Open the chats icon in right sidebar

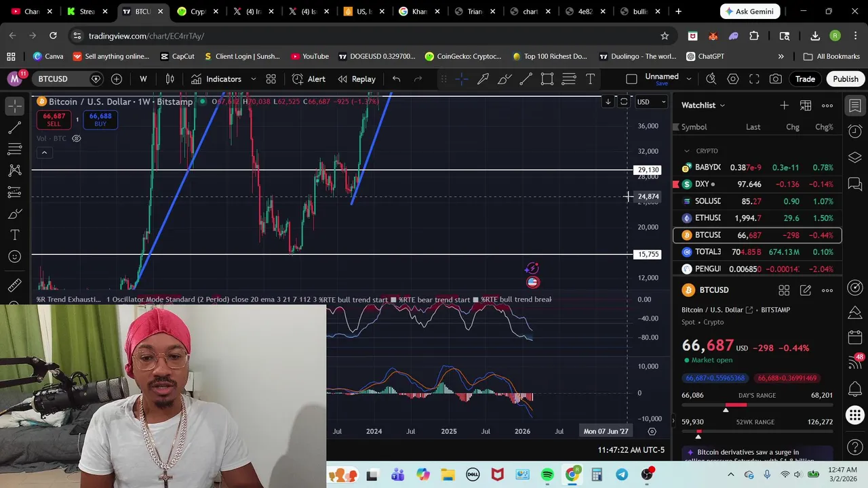pyautogui.click(x=855, y=184)
